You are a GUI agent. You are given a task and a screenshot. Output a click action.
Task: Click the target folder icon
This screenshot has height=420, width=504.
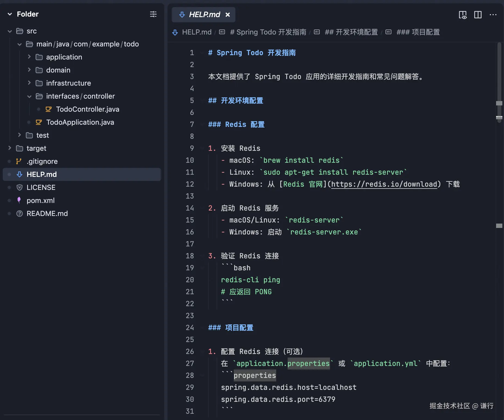pyautogui.click(x=20, y=148)
